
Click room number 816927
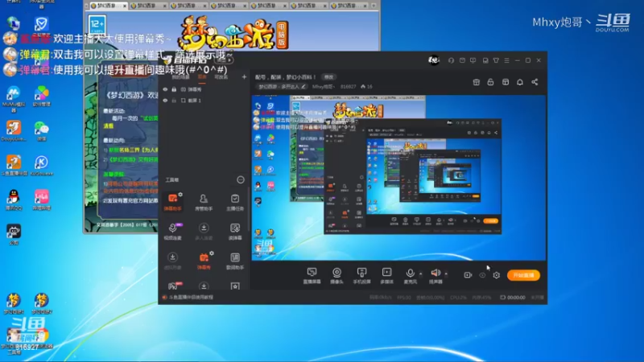coord(349,87)
